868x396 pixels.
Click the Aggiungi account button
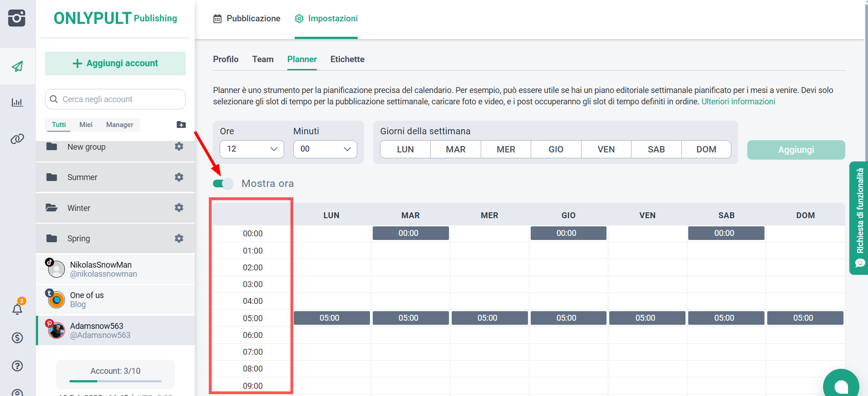(x=115, y=64)
